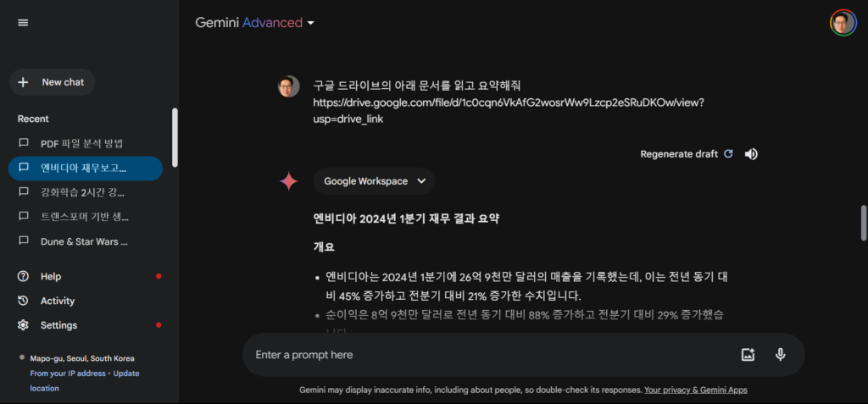Click the upload image icon
The image size is (868, 404).
(748, 355)
